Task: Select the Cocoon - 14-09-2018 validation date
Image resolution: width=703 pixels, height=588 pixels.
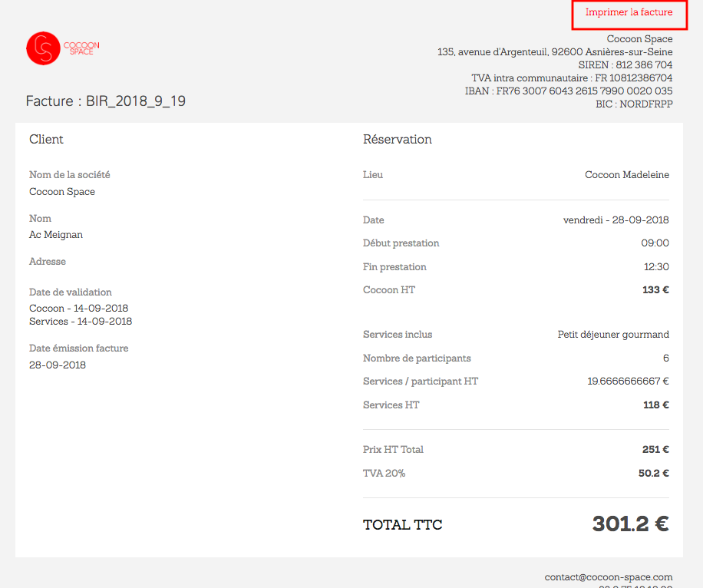Action: [x=78, y=309]
